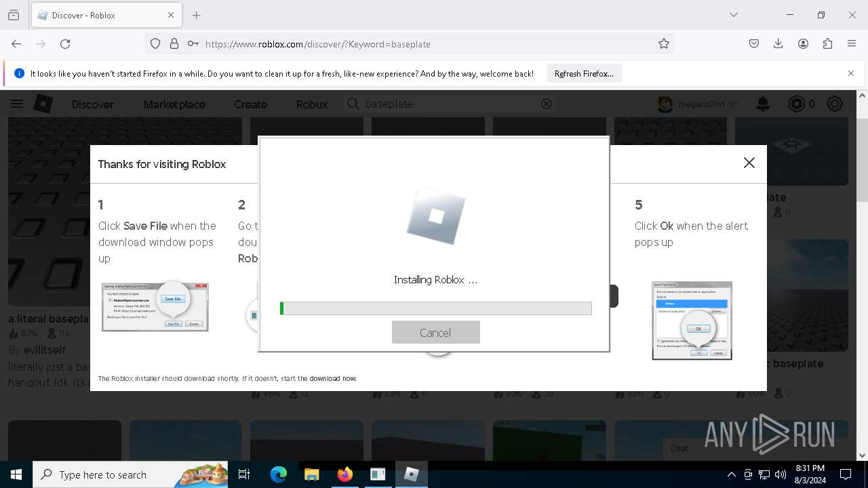Click the Roblox logo home icon
This screenshot has width=868, height=488.
coord(43,104)
